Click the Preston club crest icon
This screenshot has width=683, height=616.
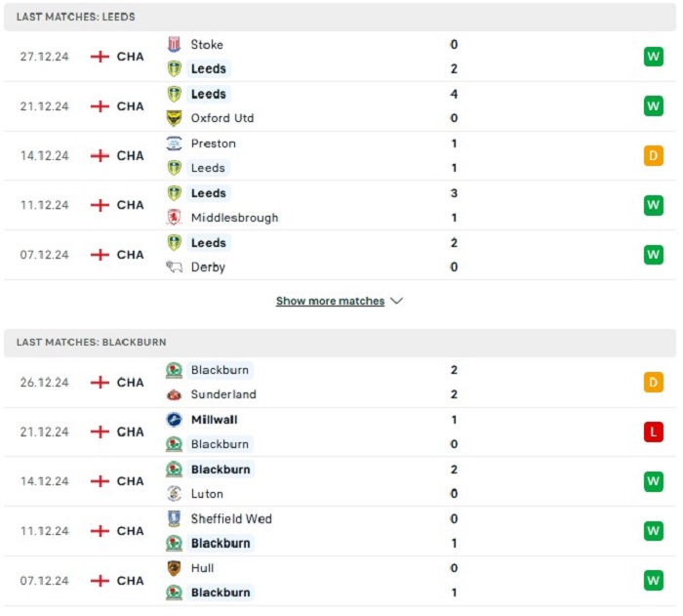(175, 144)
